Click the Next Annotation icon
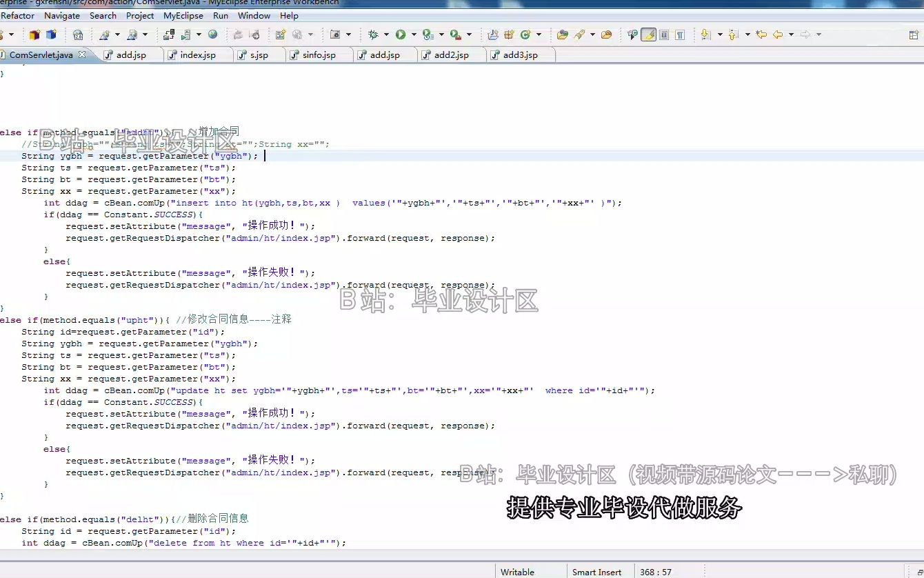The width and height of the screenshot is (924, 578). [705, 34]
